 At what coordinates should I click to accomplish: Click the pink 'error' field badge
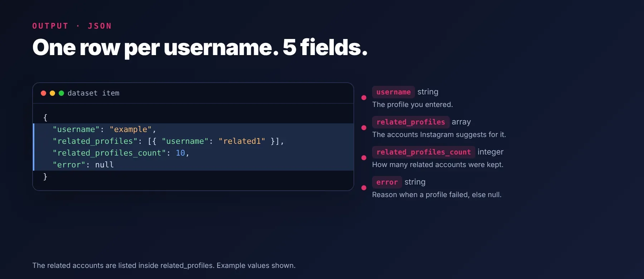tap(387, 182)
